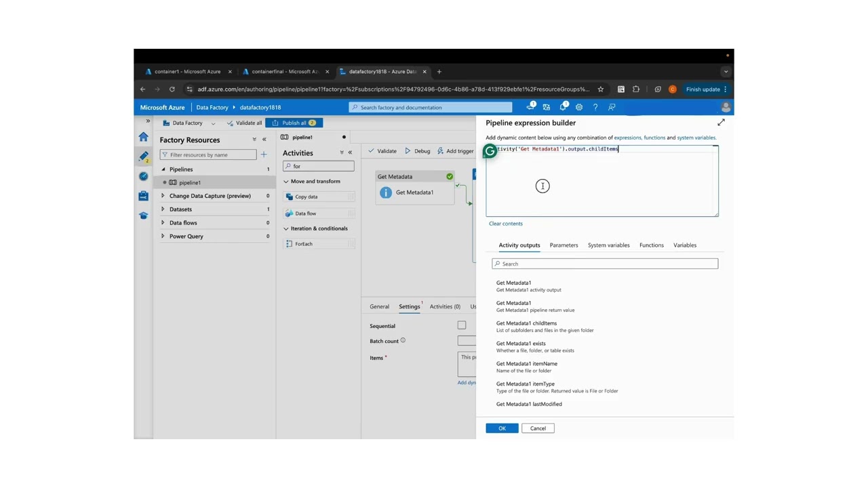Open the system variables help link
Image resolution: width=868 pixels, height=488 pixels.
(x=696, y=138)
